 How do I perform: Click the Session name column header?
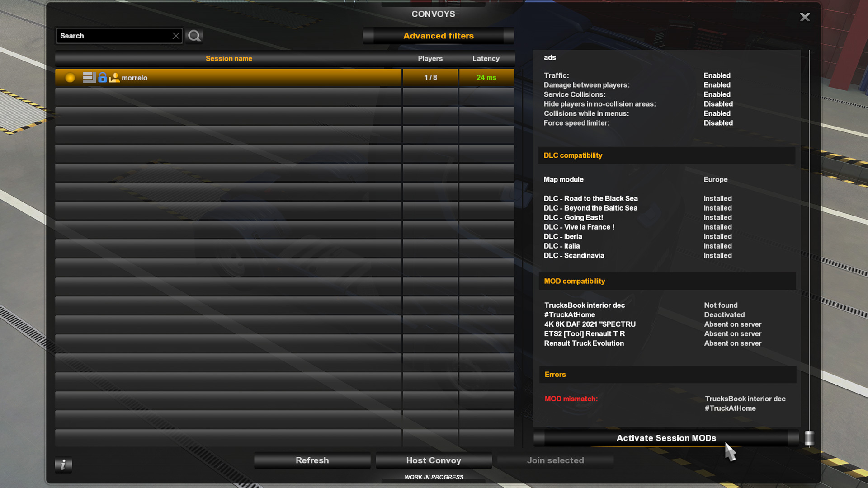[229, 58]
